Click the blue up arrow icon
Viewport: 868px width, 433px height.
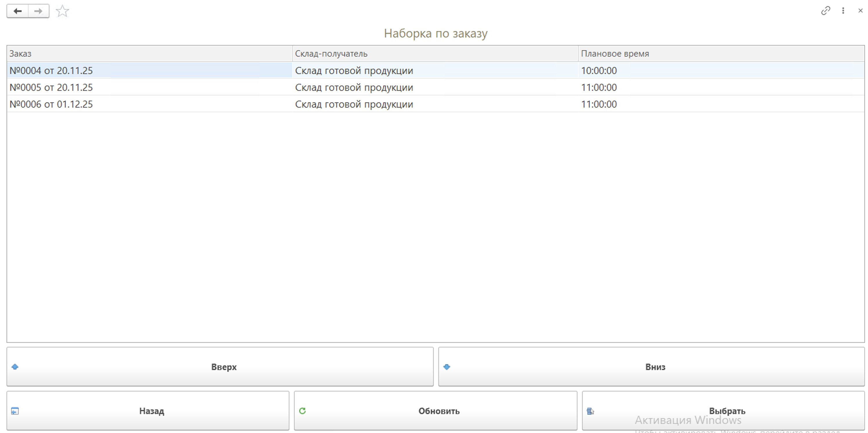(x=15, y=367)
